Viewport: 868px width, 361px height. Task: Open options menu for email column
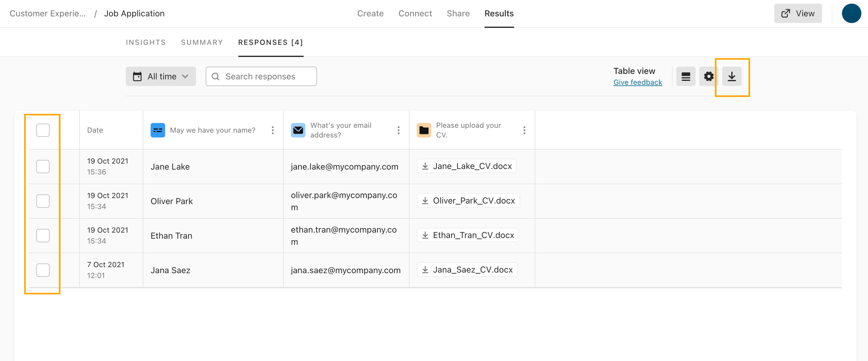click(x=398, y=130)
